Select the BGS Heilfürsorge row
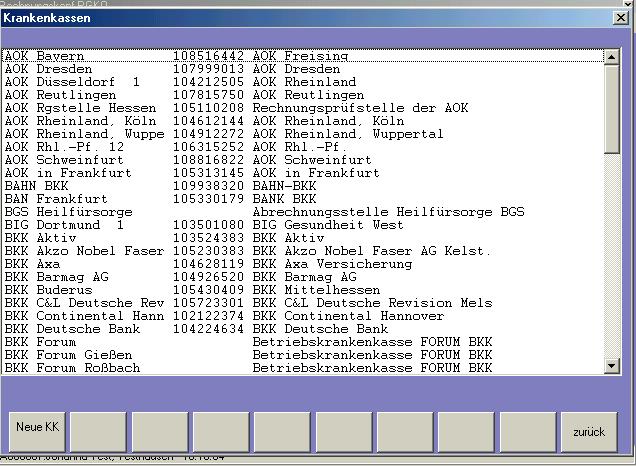The image size is (636, 466). point(303,212)
